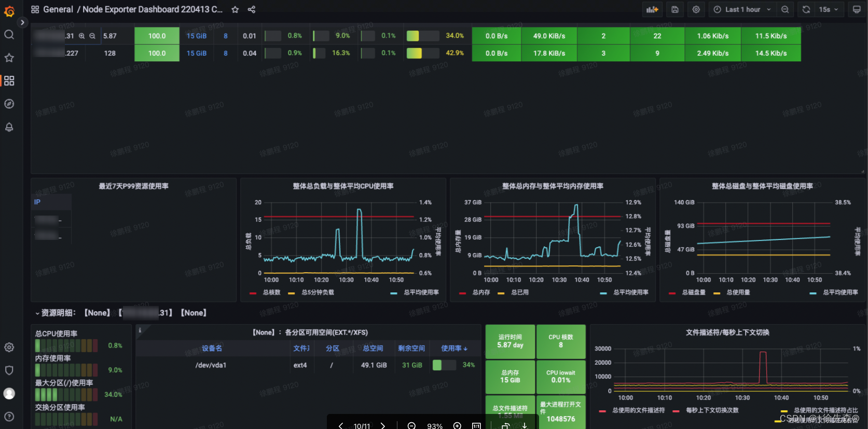This screenshot has height=429, width=868.
Task: Reset image to 1:1 size
Action: [x=476, y=426]
